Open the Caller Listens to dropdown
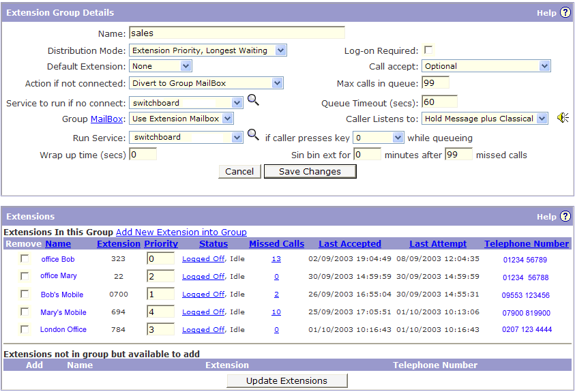 tap(485, 119)
